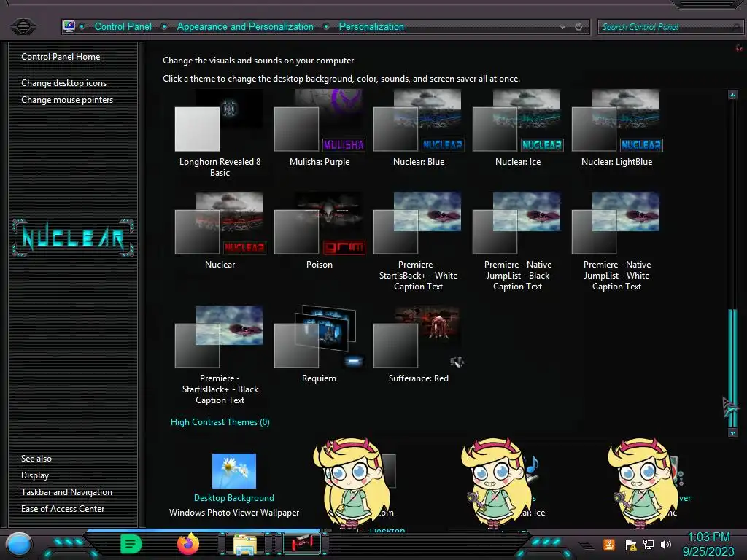This screenshot has height=560, width=747.
Task: Open Taskbar and Navigation link
Action: (x=66, y=492)
